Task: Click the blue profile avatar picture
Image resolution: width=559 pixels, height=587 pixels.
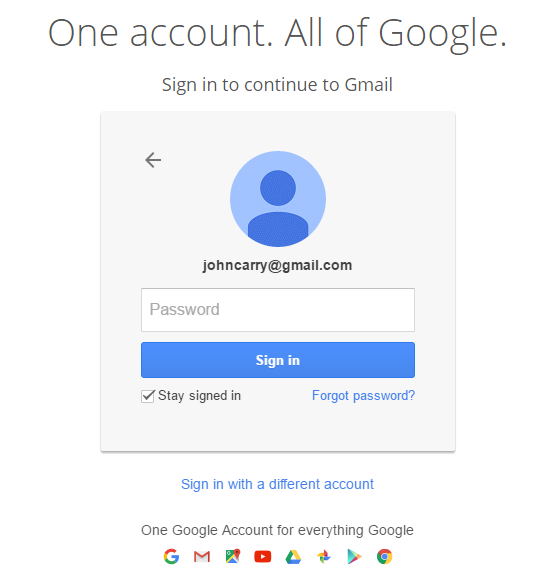Action: pos(278,199)
